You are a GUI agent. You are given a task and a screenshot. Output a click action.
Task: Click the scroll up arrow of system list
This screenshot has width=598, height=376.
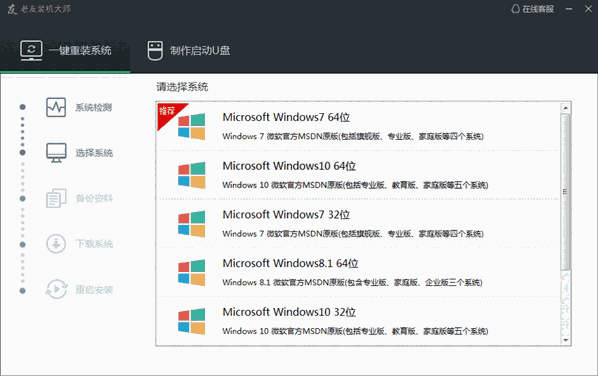[x=566, y=108]
